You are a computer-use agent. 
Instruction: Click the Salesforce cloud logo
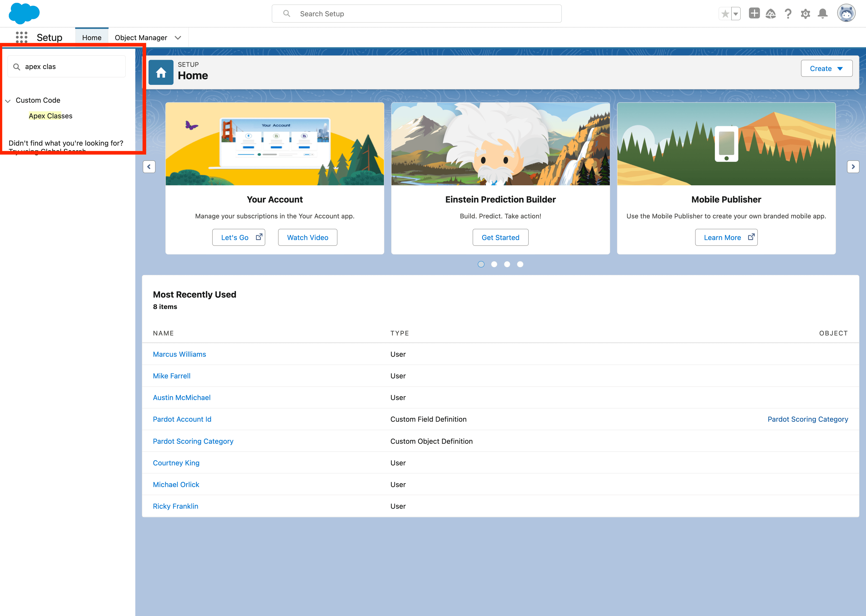[24, 13]
